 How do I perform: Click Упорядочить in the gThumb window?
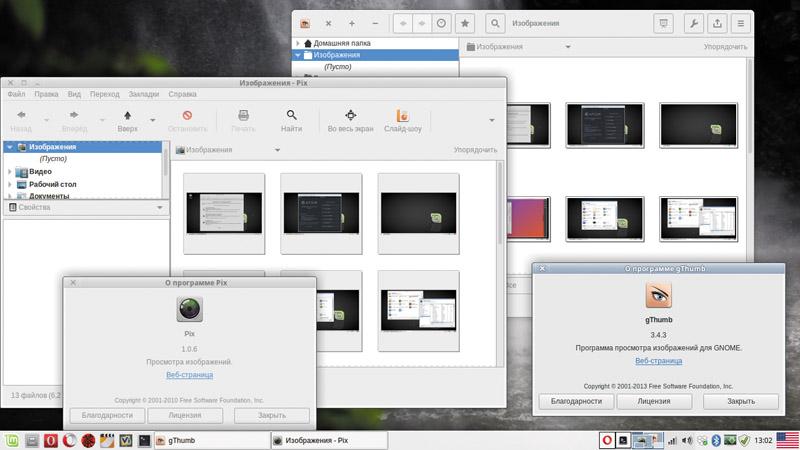(x=725, y=47)
